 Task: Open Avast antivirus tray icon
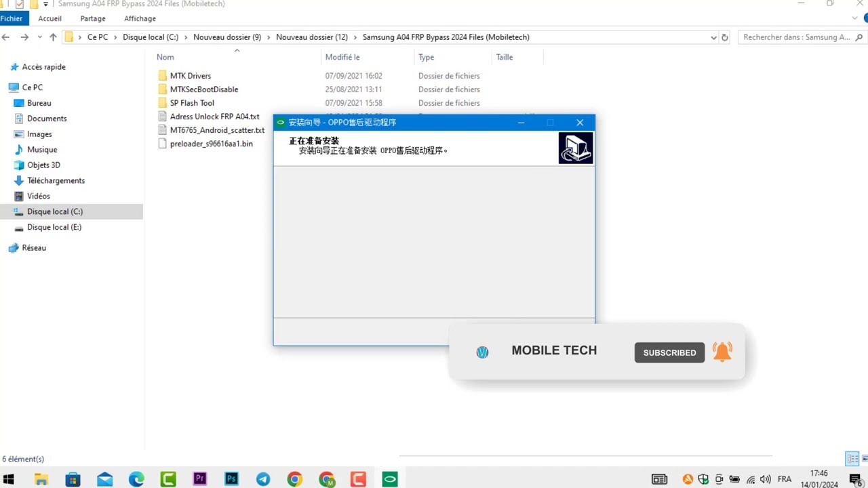[688, 479]
